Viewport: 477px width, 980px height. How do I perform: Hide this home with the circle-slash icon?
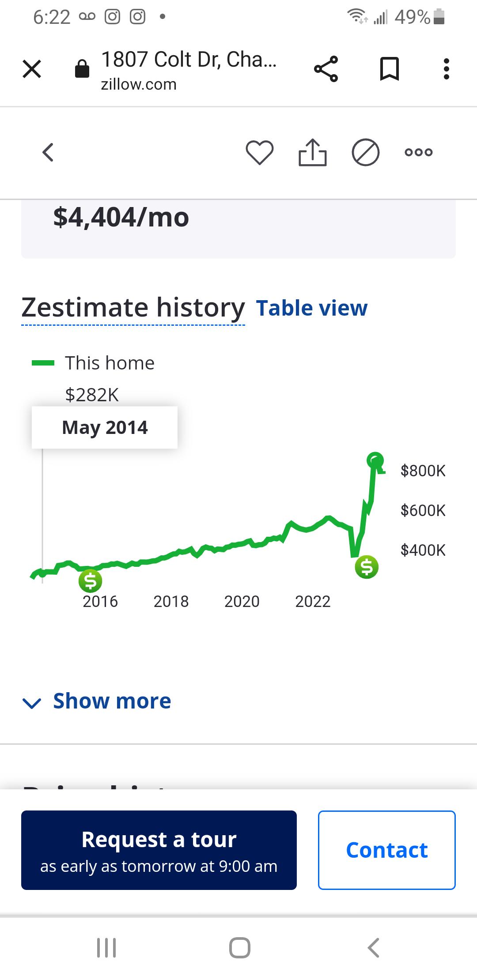point(365,152)
